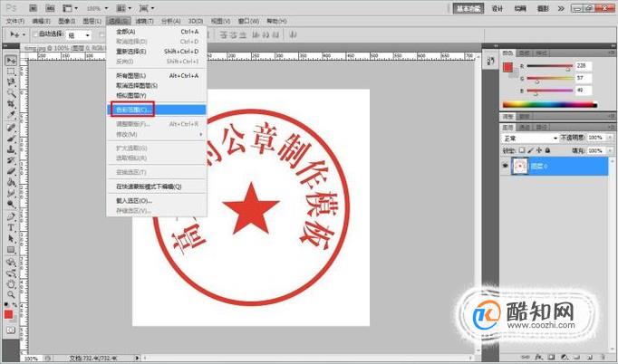Image resolution: width=618 pixels, height=364 pixels.
Task: Open the 图像(I) menu
Action: (x=67, y=21)
